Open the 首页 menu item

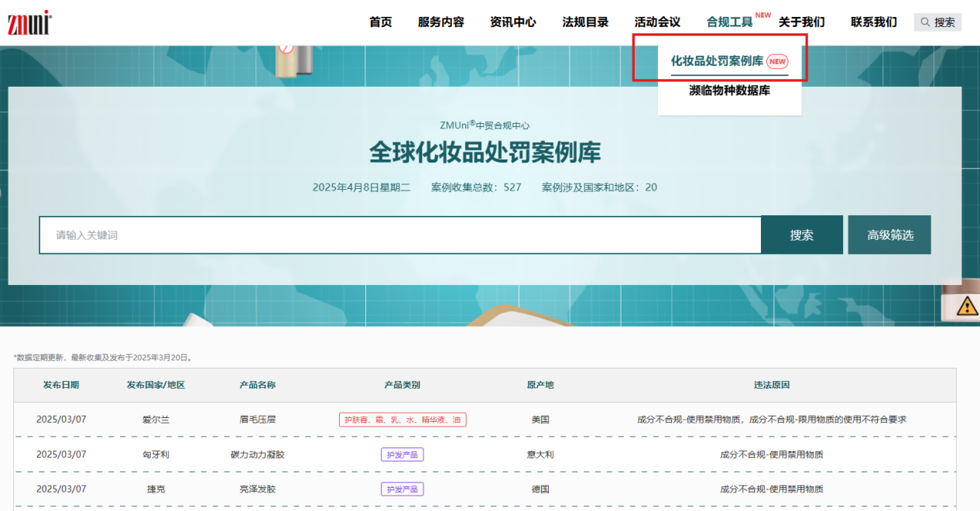(380, 22)
